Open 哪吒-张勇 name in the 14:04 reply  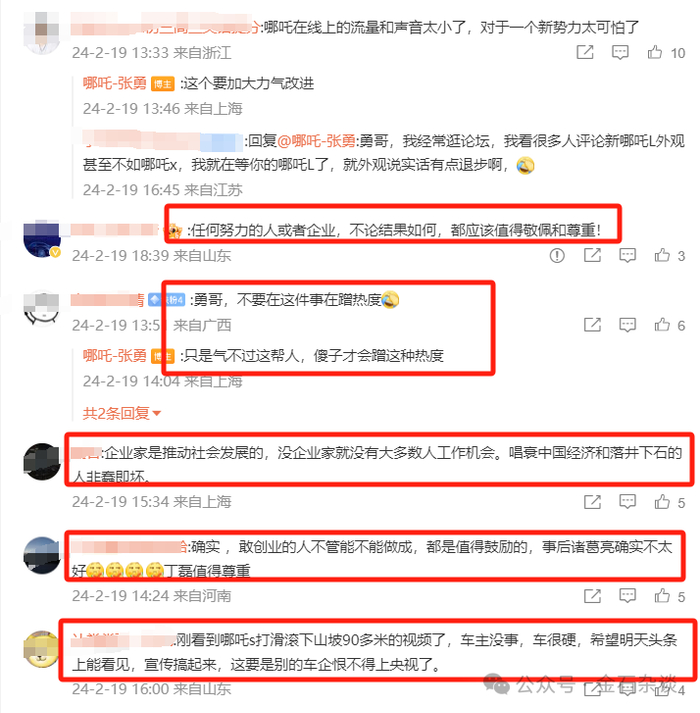pyautogui.click(x=115, y=356)
